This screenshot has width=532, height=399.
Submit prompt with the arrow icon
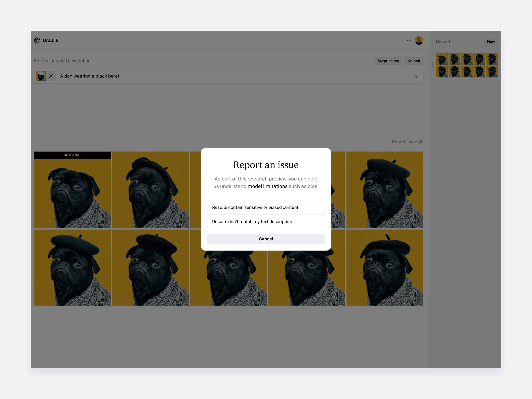(x=416, y=76)
